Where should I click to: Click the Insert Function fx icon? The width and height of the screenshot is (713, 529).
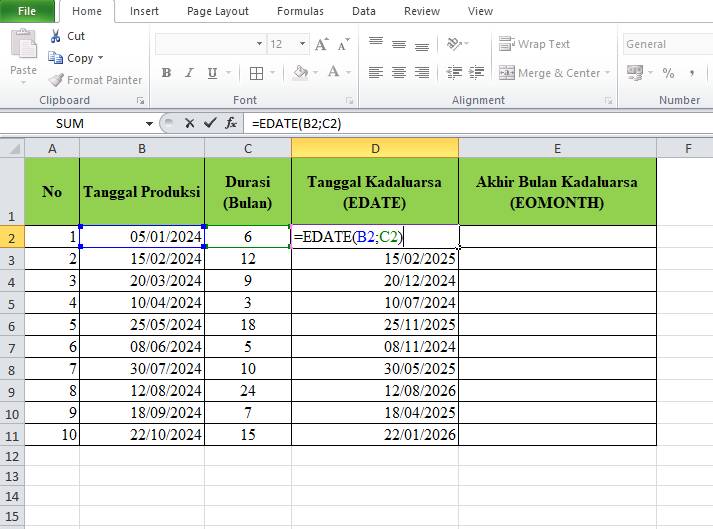click(x=231, y=123)
